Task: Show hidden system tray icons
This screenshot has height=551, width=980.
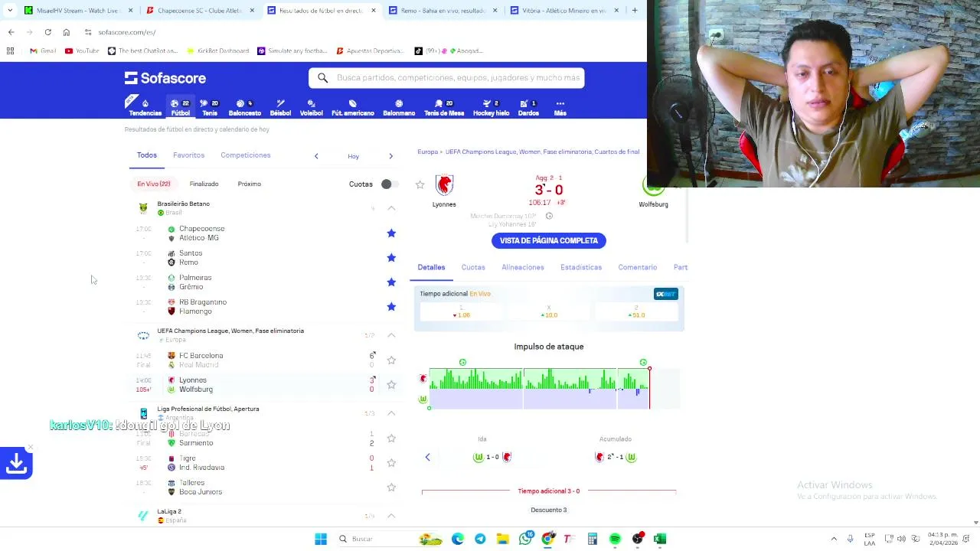Action: 834,539
